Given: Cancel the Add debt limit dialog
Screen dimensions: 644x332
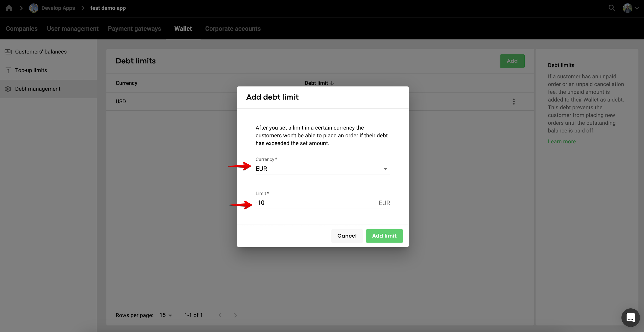Looking at the screenshot, I should pyautogui.click(x=347, y=236).
